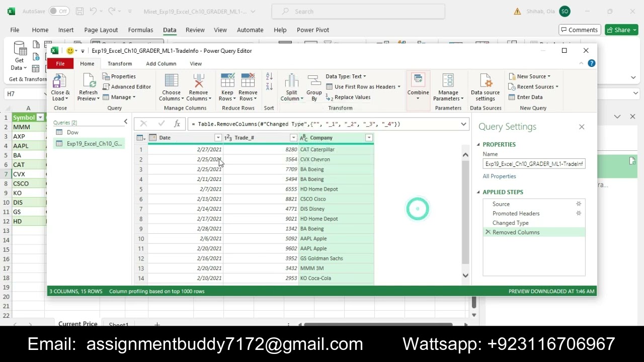Select the Source applied step
Screen dimensions: 644x362
pyautogui.click(x=501, y=204)
